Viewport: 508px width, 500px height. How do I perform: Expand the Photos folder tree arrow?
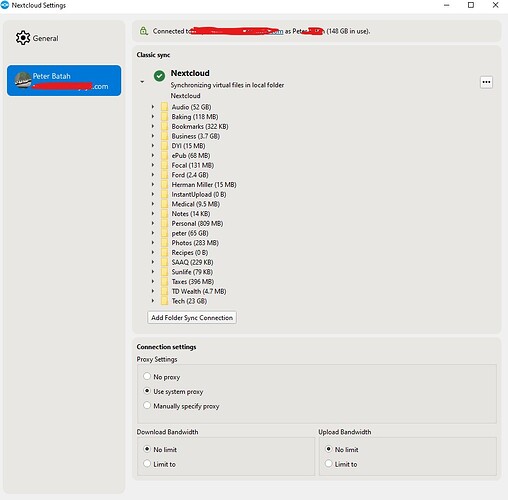point(153,242)
